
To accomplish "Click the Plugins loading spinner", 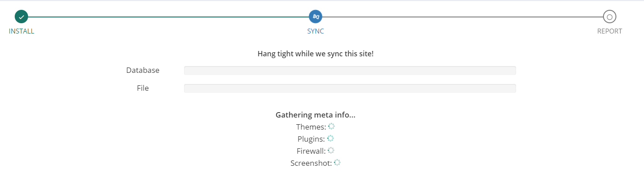I will click(330, 139).
